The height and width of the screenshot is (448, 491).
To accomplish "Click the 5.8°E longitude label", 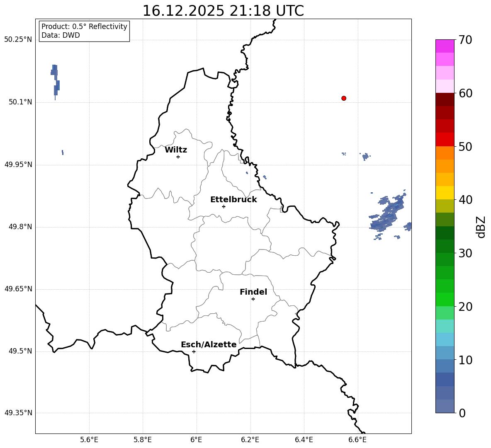I will [143, 440].
